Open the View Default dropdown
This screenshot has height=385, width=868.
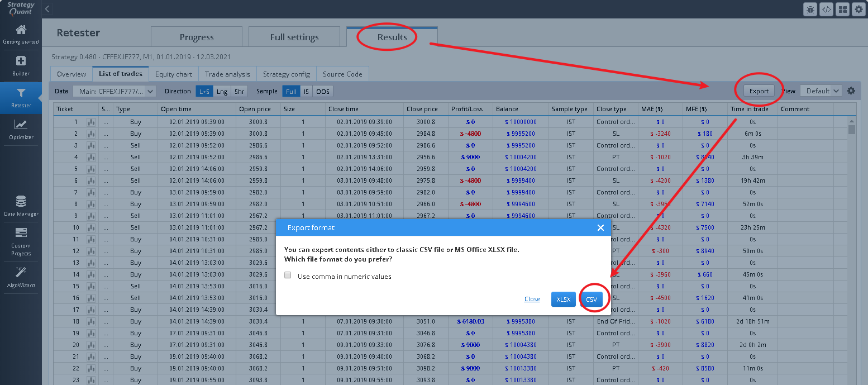[821, 91]
